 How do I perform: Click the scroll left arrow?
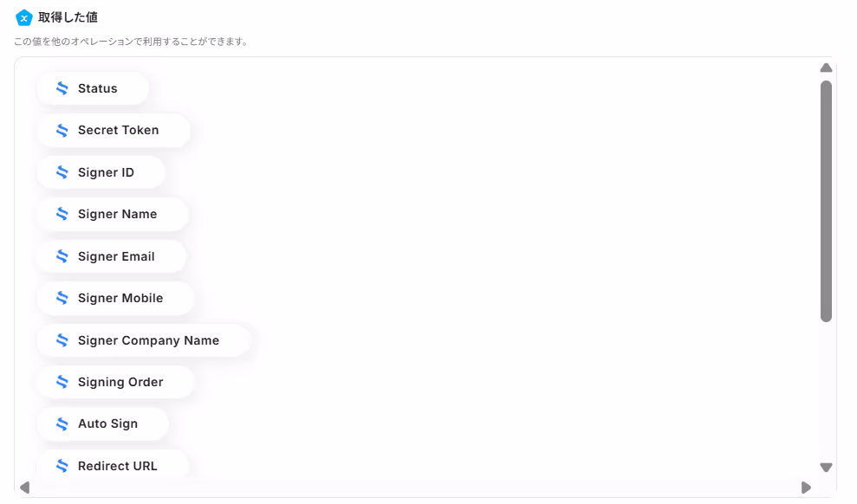[24, 488]
